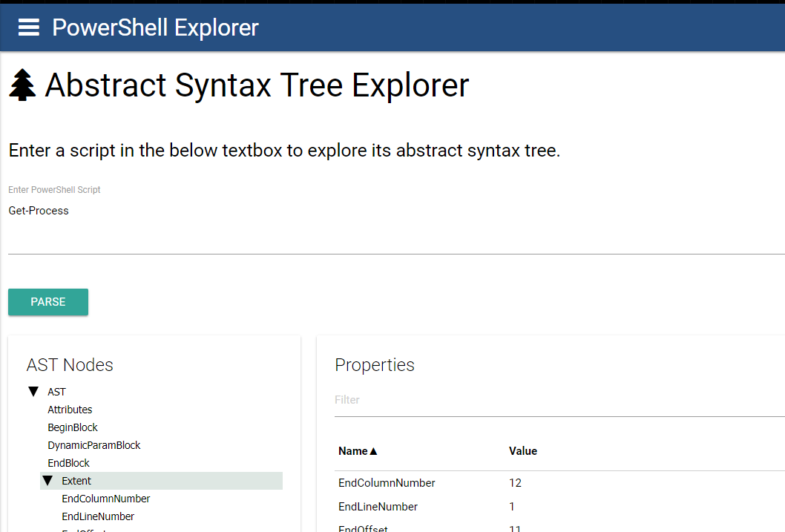The height and width of the screenshot is (532, 785).
Task: Click the Get-Process script text
Action: [39, 211]
